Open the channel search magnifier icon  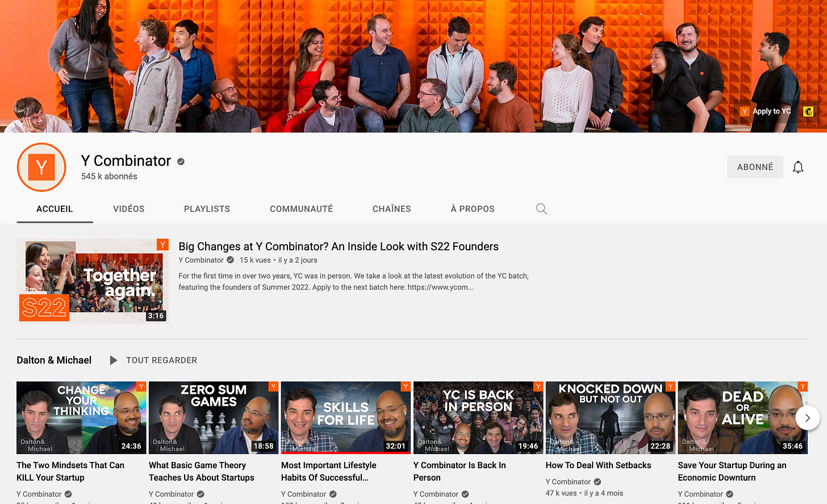tap(541, 209)
